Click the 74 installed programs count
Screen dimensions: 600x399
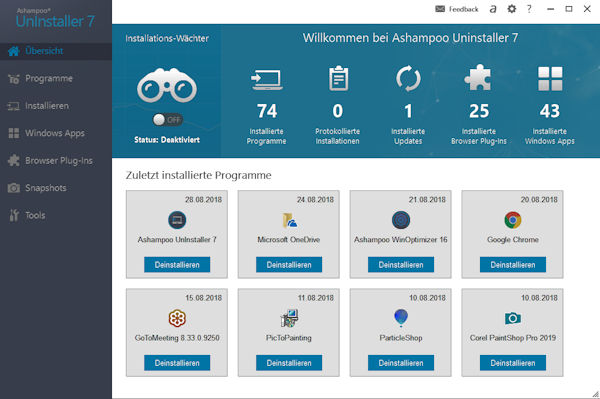(x=267, y=111)
